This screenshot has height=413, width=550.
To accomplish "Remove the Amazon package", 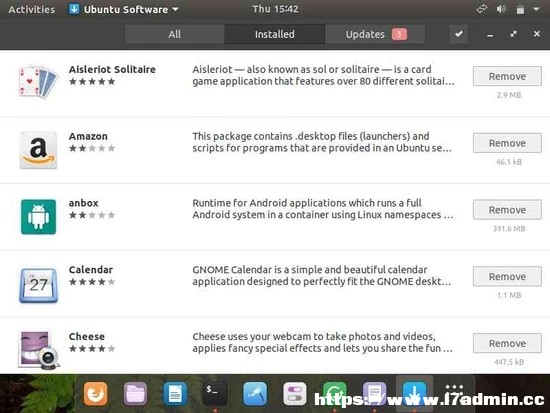I will click(507, 143).
